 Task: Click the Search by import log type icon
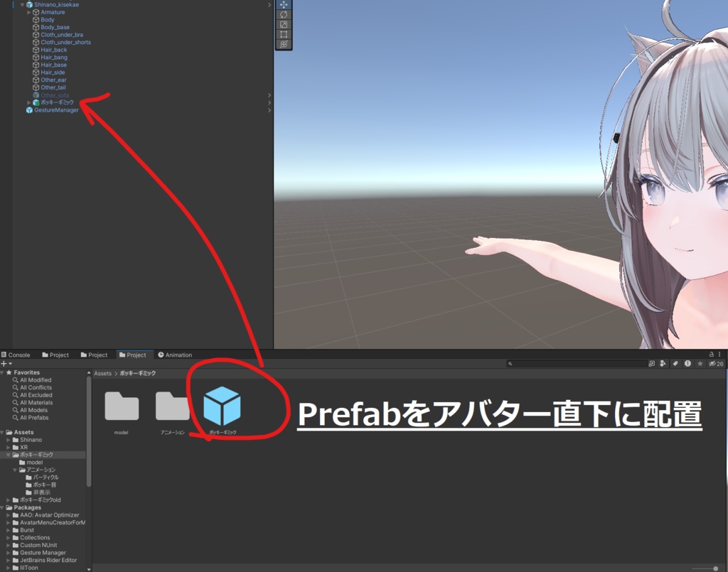[x=687, y=364]
